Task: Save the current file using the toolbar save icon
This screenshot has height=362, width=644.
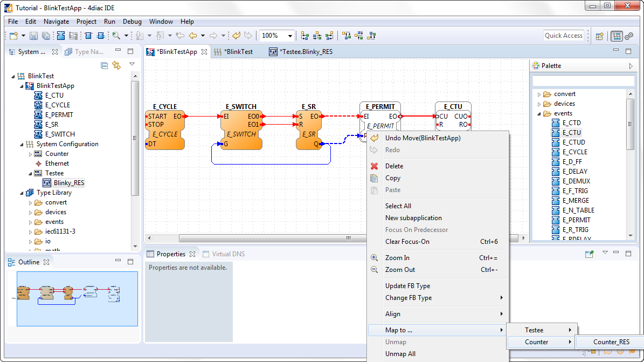Action: click(34, 36)
